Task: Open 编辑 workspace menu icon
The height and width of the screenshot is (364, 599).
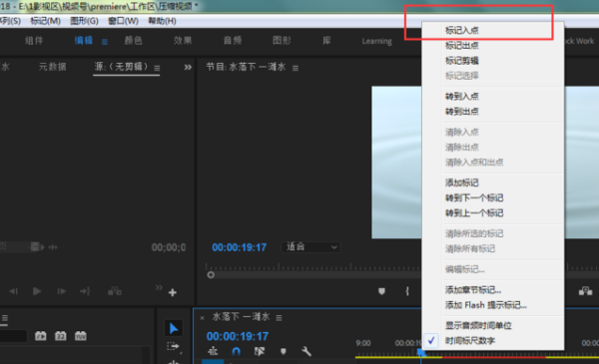Action: (104, 42)
